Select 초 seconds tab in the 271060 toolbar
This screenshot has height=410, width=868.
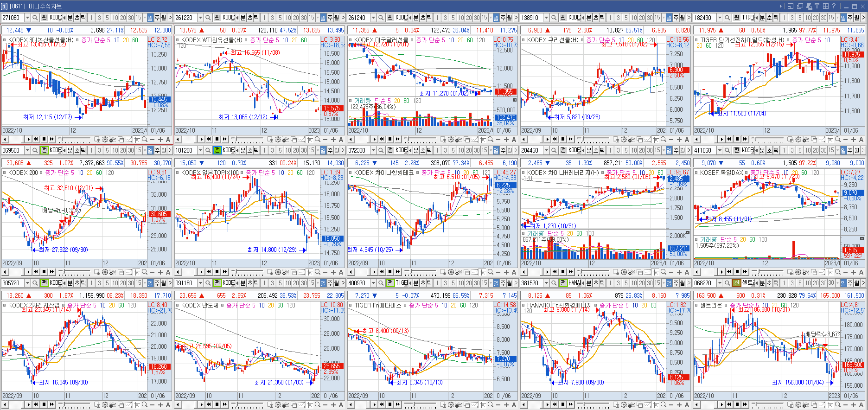[x=77, y=18]
